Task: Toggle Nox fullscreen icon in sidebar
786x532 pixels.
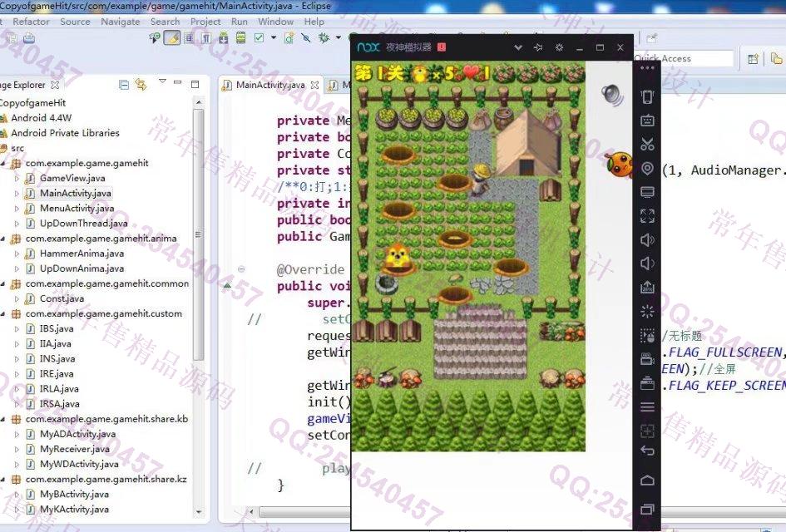Action: (647, 216)
